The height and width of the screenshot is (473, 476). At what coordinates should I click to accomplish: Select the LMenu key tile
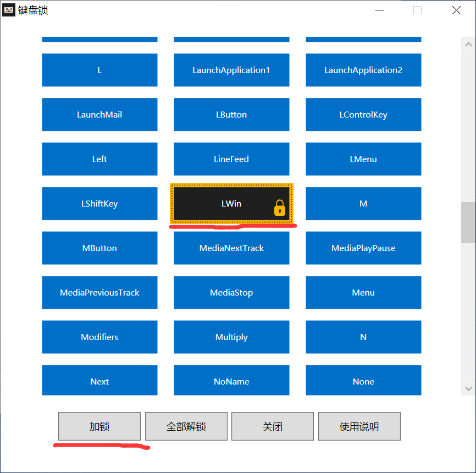363,159
